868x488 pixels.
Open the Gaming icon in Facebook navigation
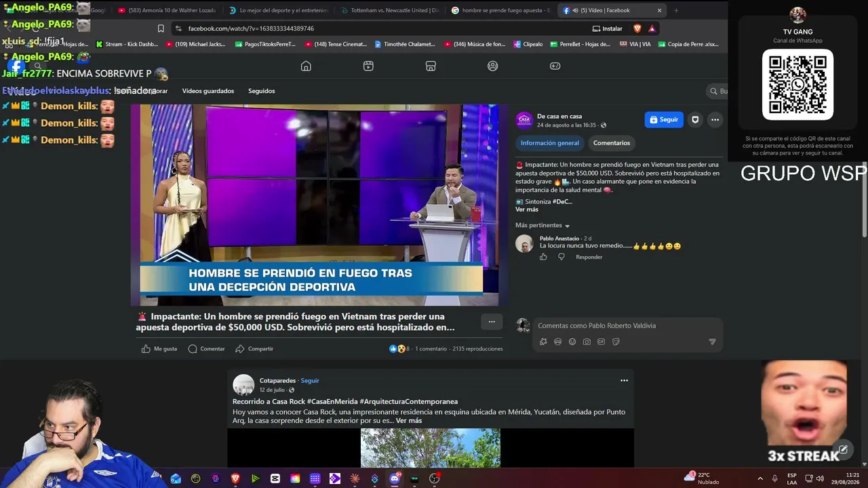pyautogui.click(x=555, y=66)
